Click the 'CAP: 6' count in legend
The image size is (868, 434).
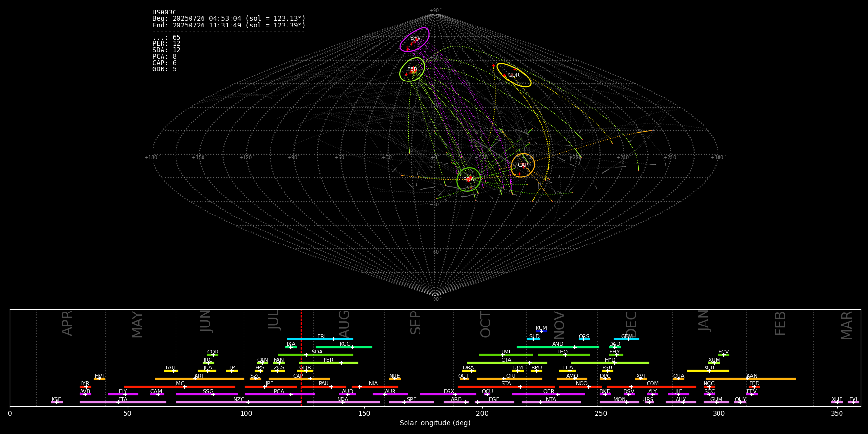(x=164, y=63)
